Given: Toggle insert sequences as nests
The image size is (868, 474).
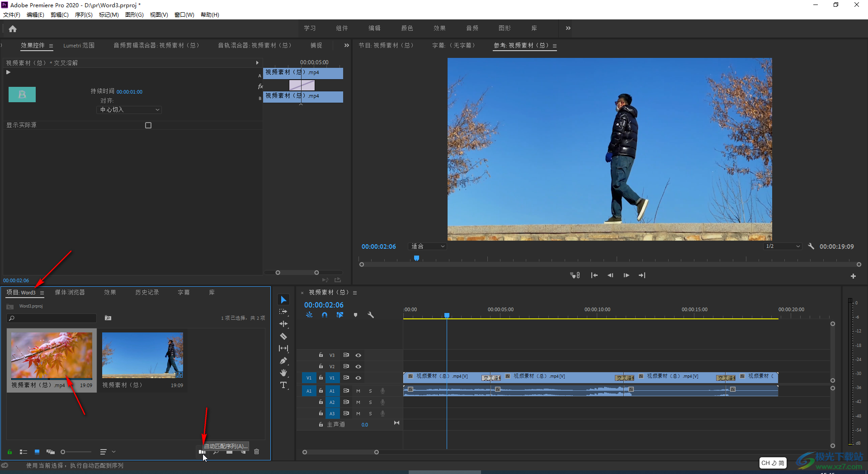Looking at the screenshot, I should click(x=309, y=315).
